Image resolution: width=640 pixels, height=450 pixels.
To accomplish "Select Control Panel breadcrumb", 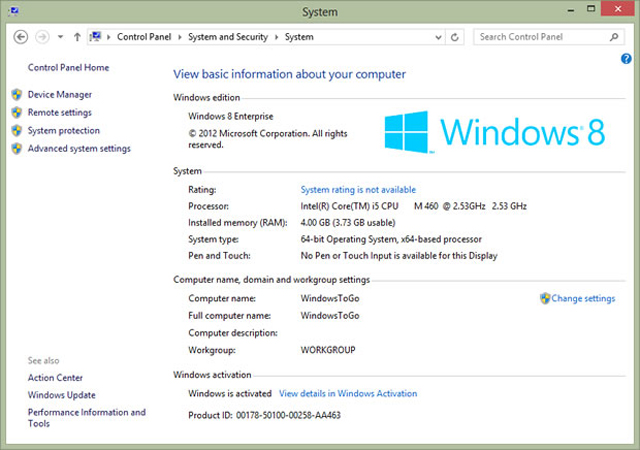I will point(144,37).
